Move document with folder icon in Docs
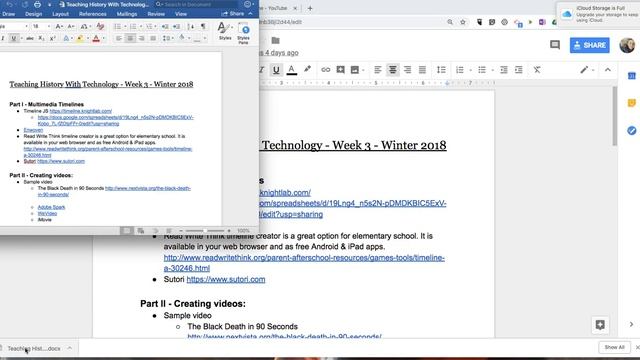This screenshot has width=640, height=360. [x=276, y=40]
